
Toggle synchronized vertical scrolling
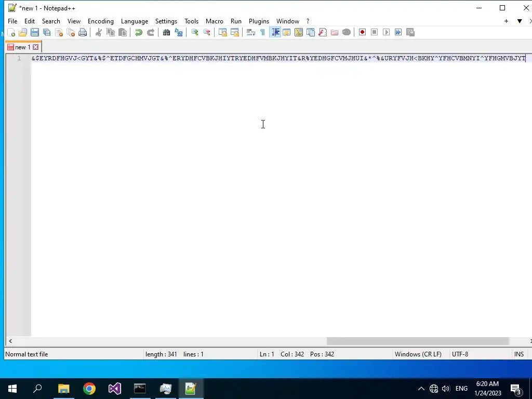pyautogui.click(x=222, y=32)
